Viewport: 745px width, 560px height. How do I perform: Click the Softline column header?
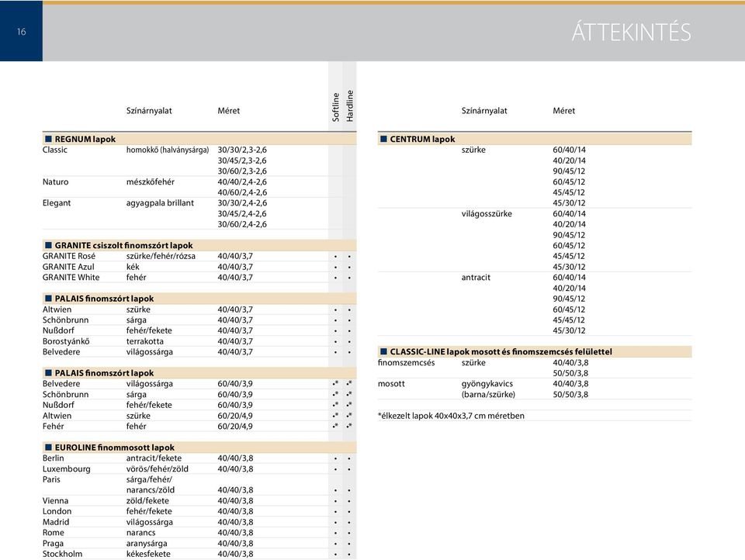(x=335, y=107)
